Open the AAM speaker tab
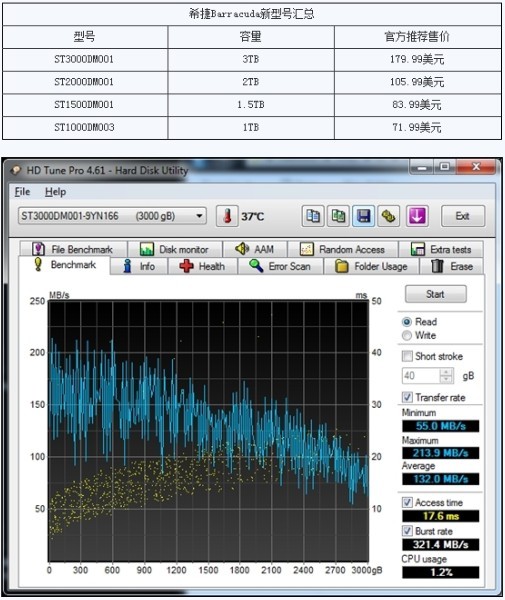505x600 pixels. [254, 249]
